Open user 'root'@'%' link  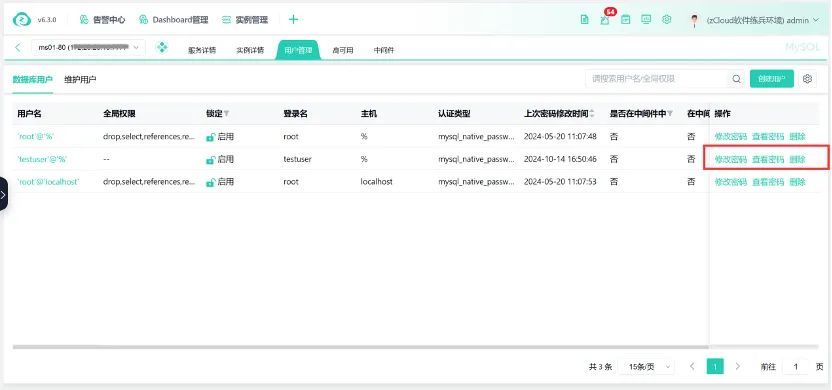pos(36,136)
